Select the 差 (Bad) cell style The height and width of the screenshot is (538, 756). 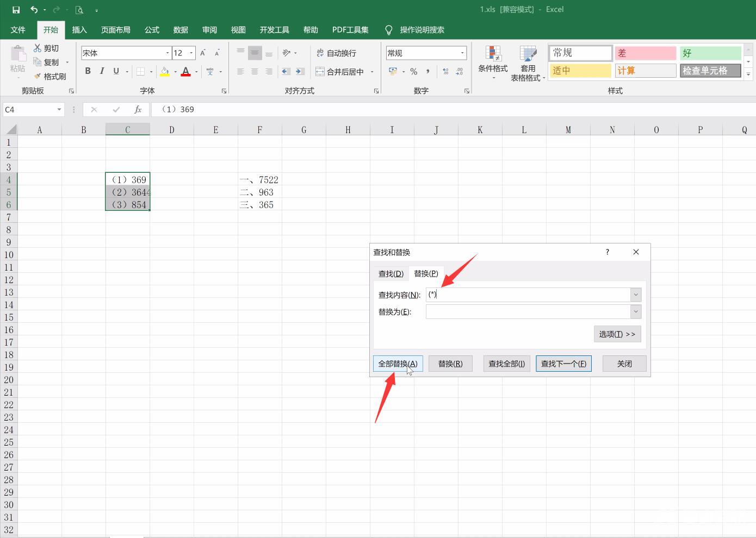coord(646,53)
